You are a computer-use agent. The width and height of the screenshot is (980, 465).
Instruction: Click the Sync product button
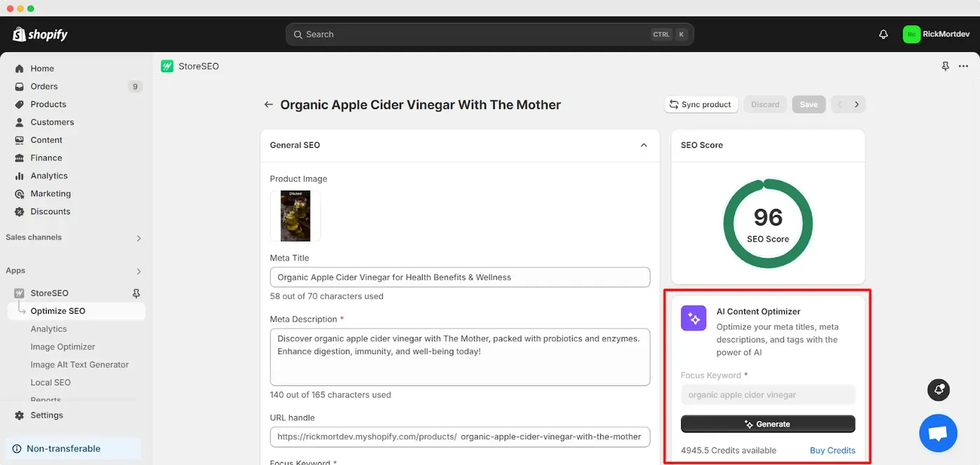(x=701, y=104)
